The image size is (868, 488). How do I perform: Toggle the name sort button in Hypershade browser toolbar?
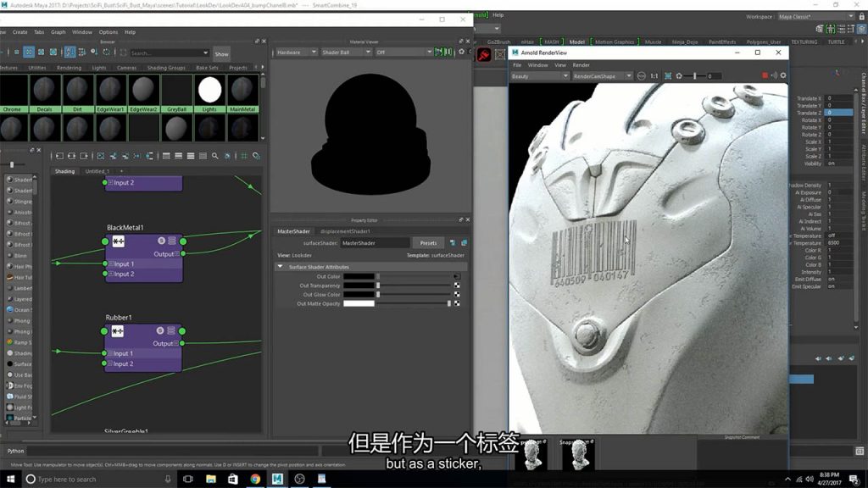pyautogui.click(x=70, y=52)
